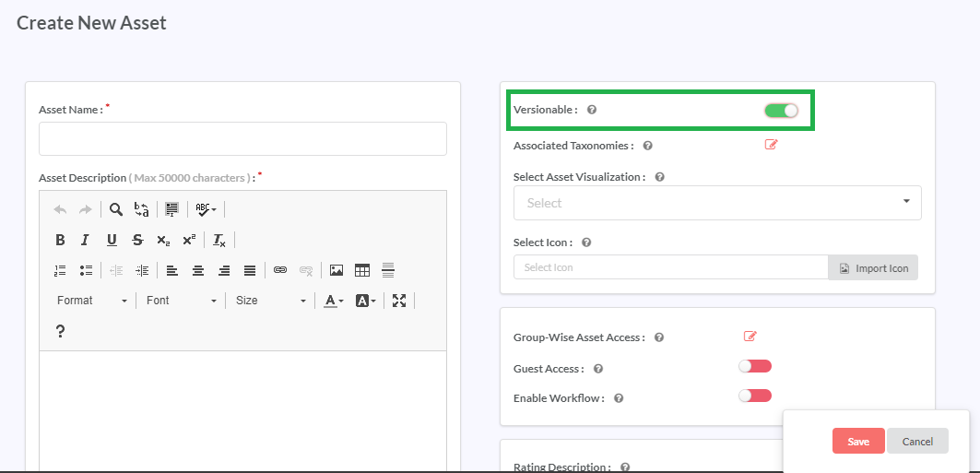Click help icon beside Group-Wise Asset Access

659,337
